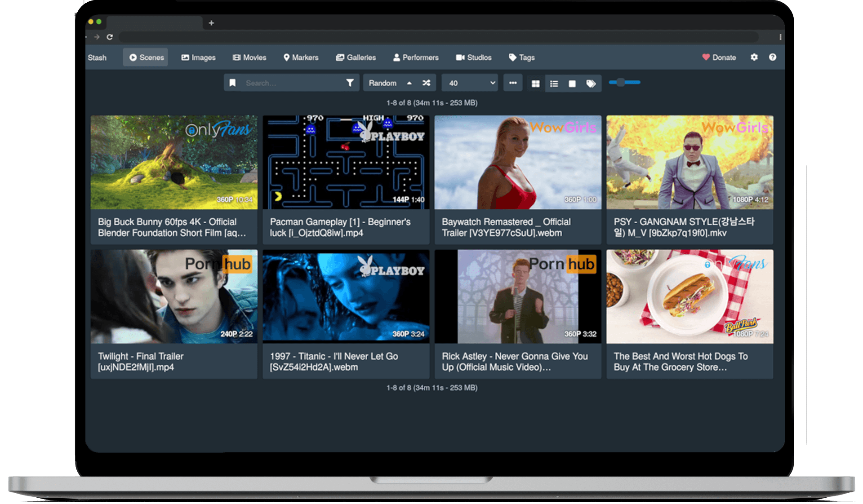Viewport: 863px width, 504px height.
Task: Click the Donate button
Action: click(x=719, y=57)
